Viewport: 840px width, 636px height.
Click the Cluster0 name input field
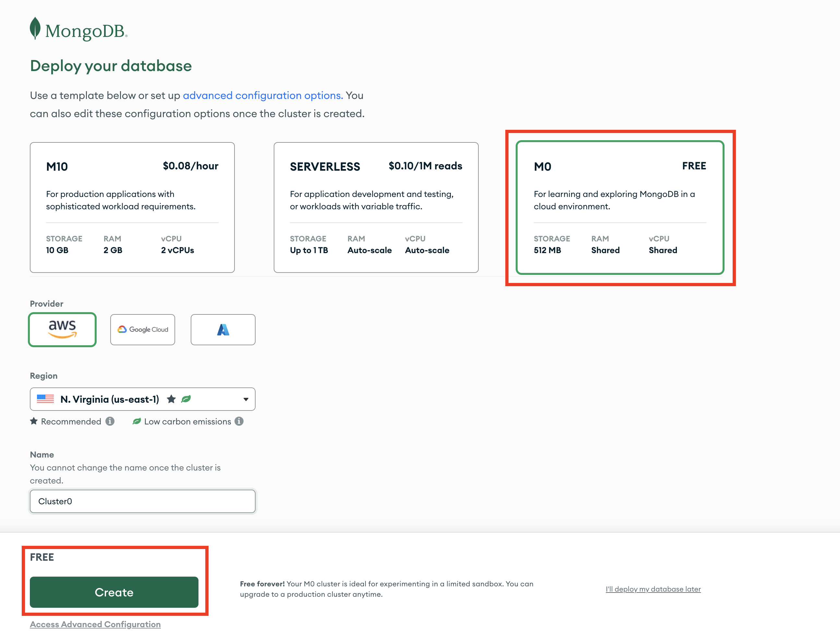pyautogui.click(x=142, y=501)
